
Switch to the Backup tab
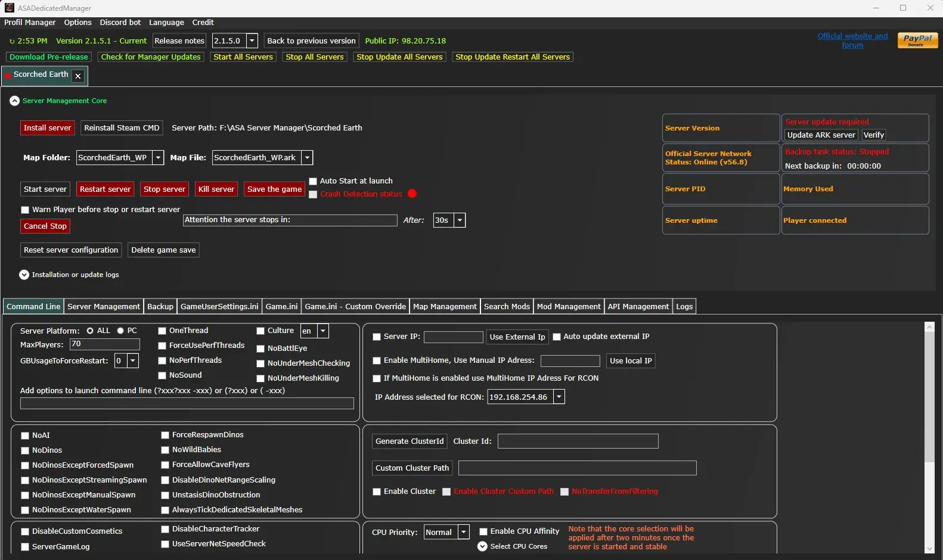coord(160,306)
